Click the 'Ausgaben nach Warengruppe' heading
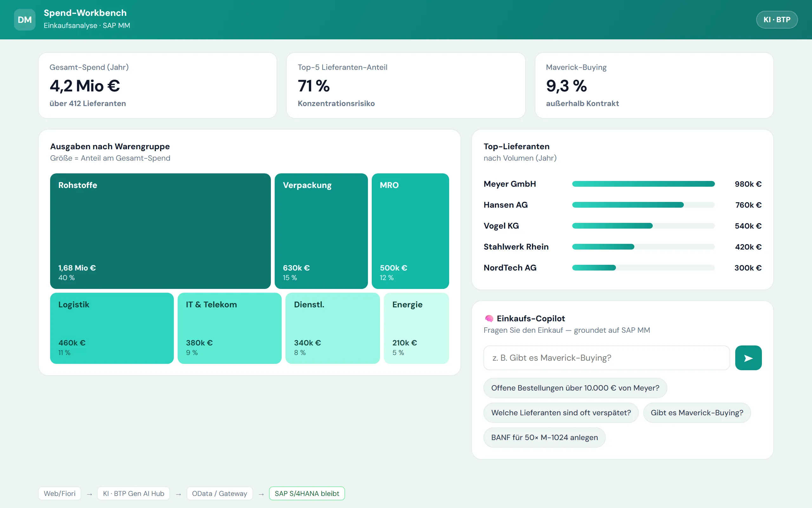Viewport: 812px width, 508px height. [110, 146]
